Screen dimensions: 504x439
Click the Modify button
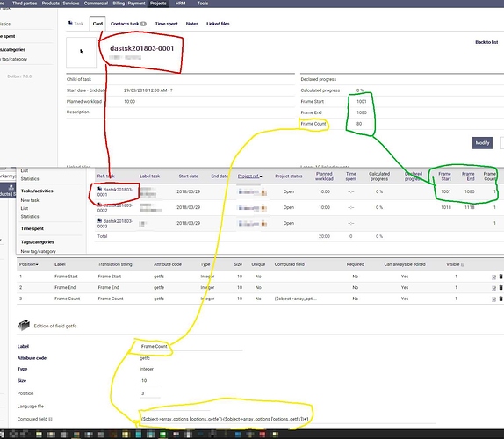pos(482,143)
